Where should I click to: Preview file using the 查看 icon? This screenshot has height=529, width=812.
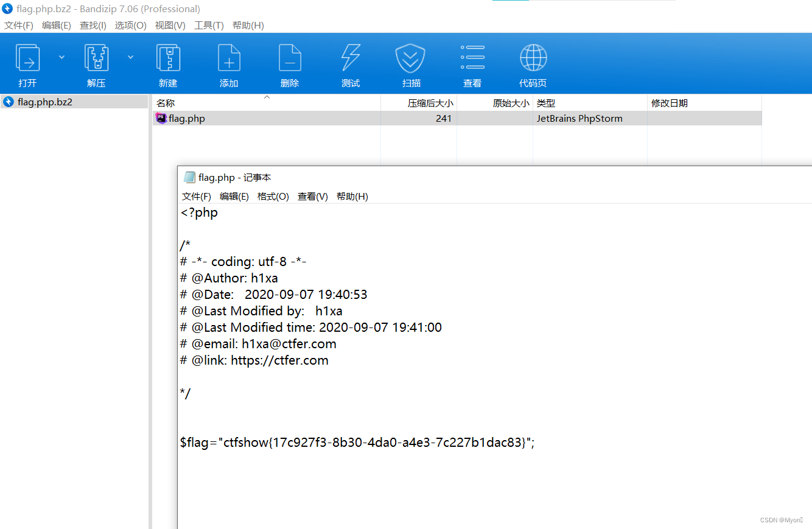tap(472, 63)
